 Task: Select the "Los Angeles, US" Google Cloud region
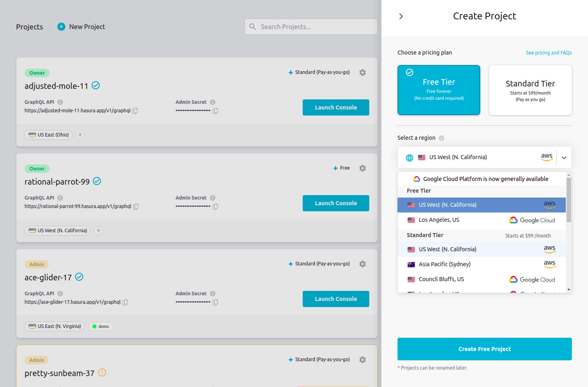[439, 220]
